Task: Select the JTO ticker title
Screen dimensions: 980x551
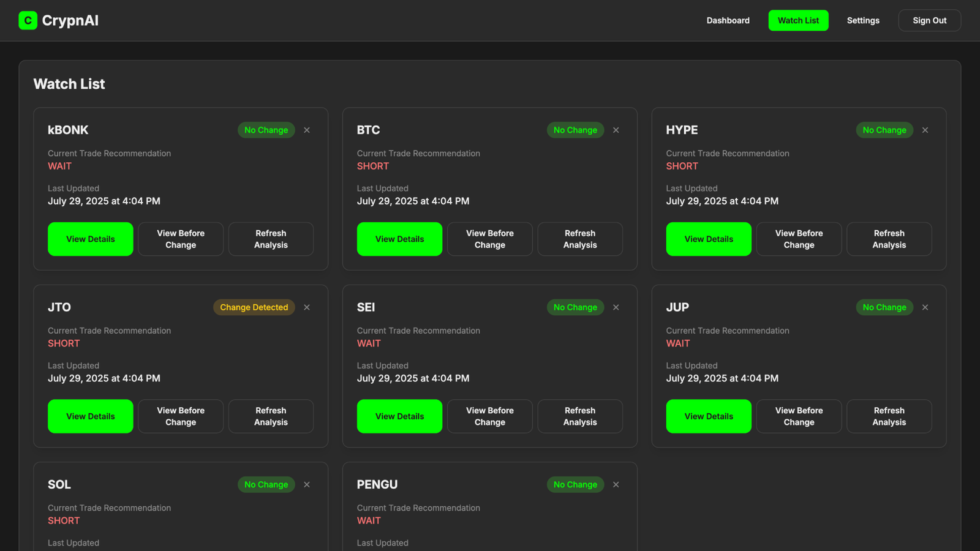Action: (x=59, y=307)
